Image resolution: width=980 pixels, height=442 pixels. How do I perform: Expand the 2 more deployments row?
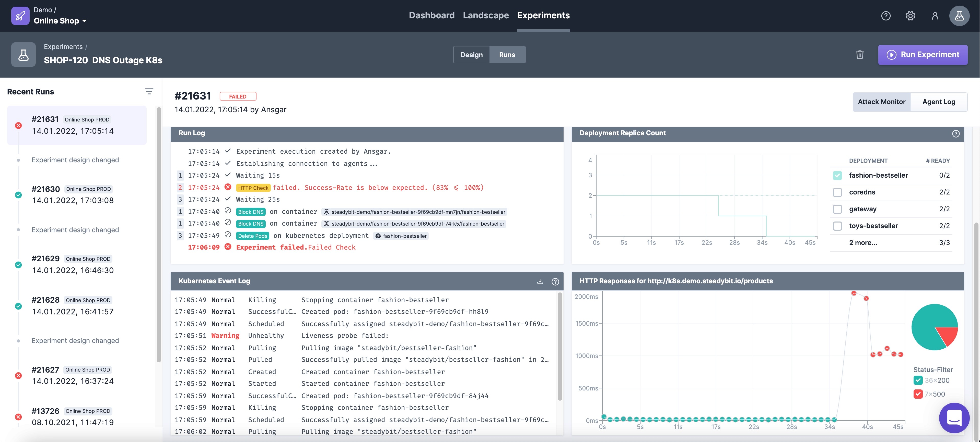[863, 242]
